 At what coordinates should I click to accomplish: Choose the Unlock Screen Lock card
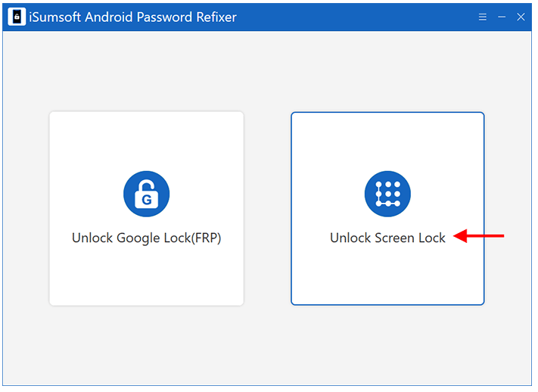pos(387,208)
